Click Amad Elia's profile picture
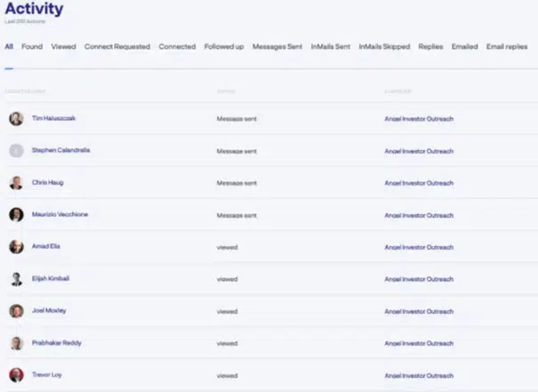 coord(16,246)
